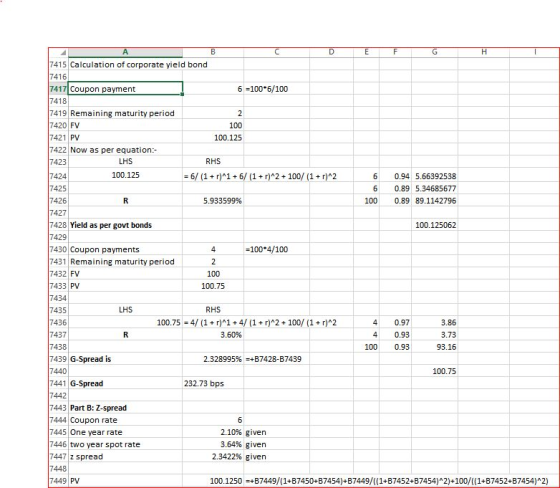Click value 5.34685677 in column G
The image size is (560, 488).
pyautogui.click(x=436, y=188)
